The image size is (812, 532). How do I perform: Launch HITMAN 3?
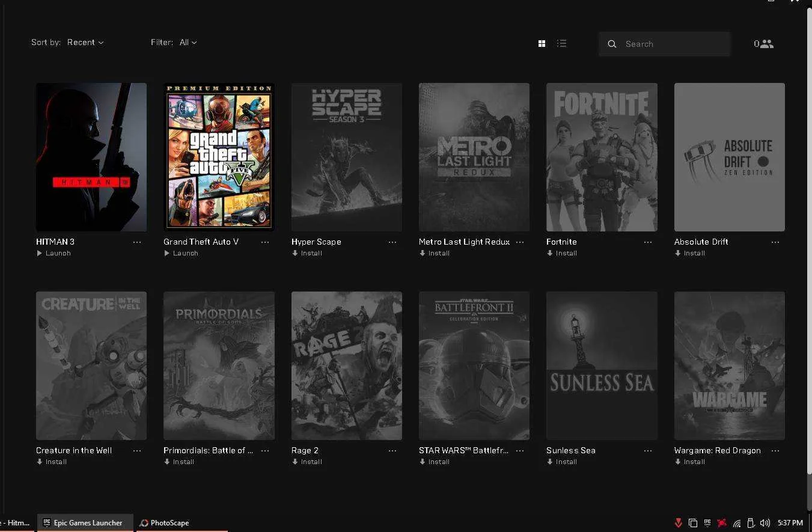click(x=54, y=253)
